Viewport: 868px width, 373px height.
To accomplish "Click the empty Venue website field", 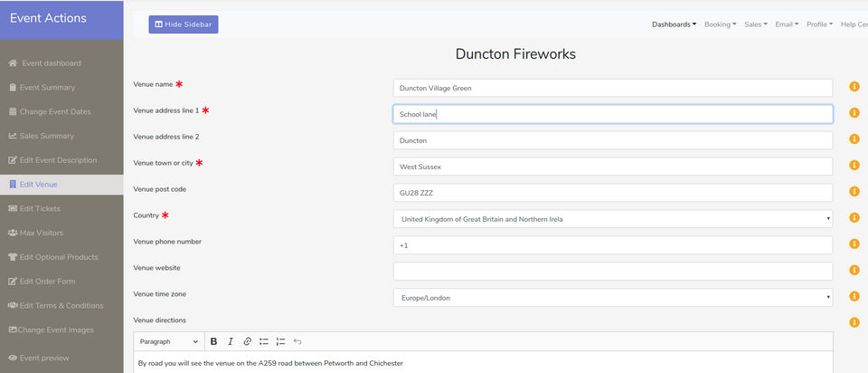I will click(613, 271).
